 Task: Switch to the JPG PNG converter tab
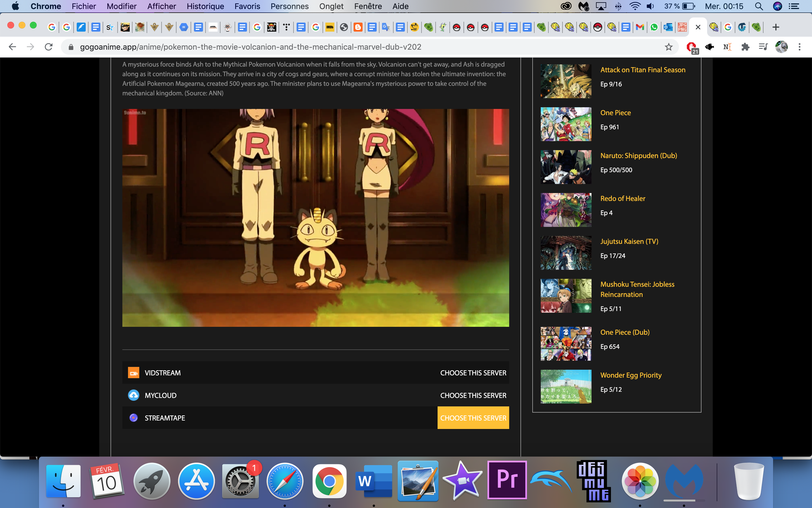click(x=682, y=27)
